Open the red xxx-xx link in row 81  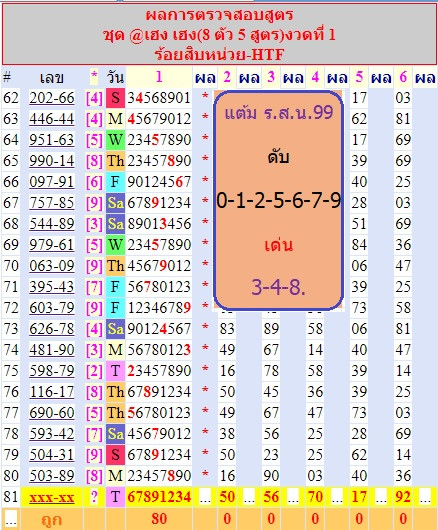pos(52,497)
